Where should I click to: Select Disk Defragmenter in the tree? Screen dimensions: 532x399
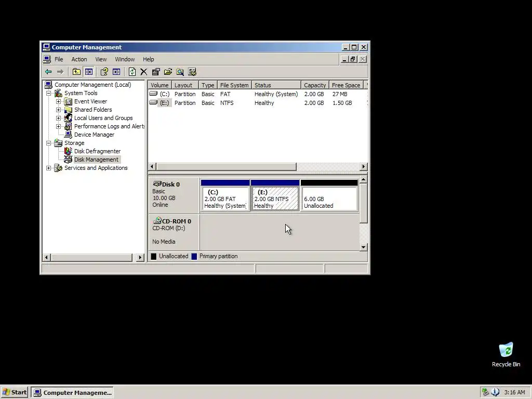pos(97,151)
